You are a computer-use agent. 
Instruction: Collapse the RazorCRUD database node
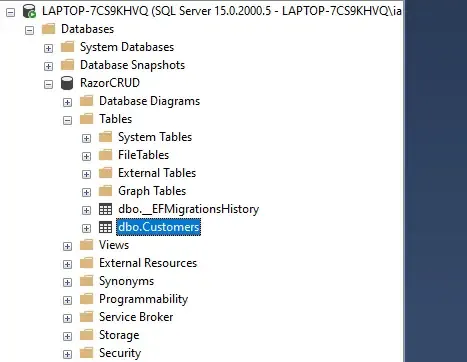pyautogui.click(x=48, y=84)
